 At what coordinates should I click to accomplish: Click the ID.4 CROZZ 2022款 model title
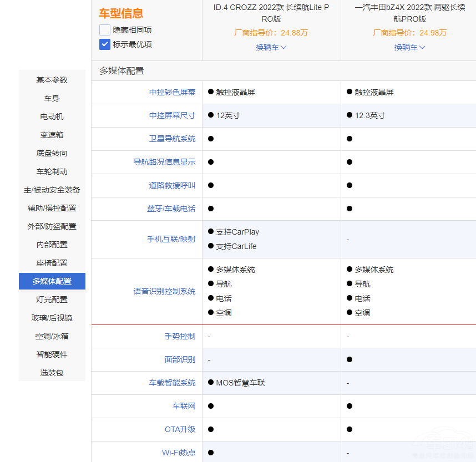tap(271, 13)
